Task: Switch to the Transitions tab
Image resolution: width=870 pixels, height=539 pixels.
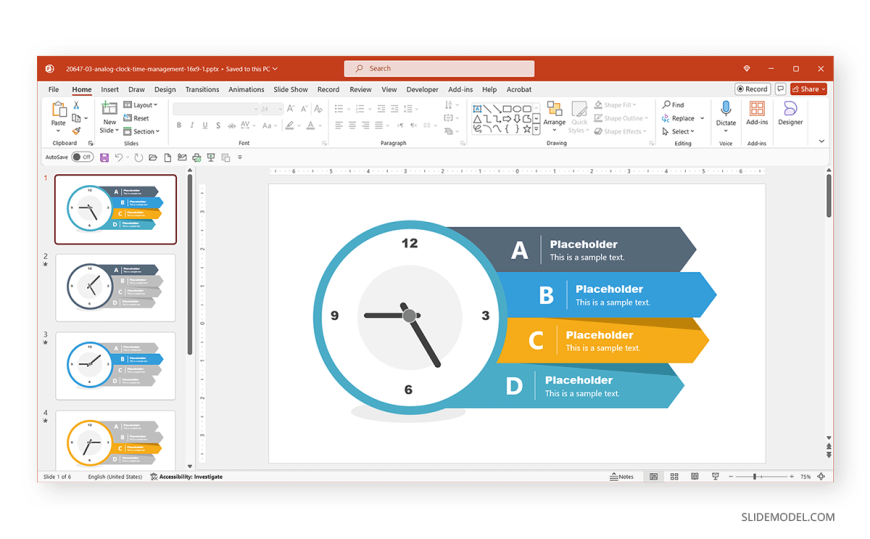Action: coord(202,89)
